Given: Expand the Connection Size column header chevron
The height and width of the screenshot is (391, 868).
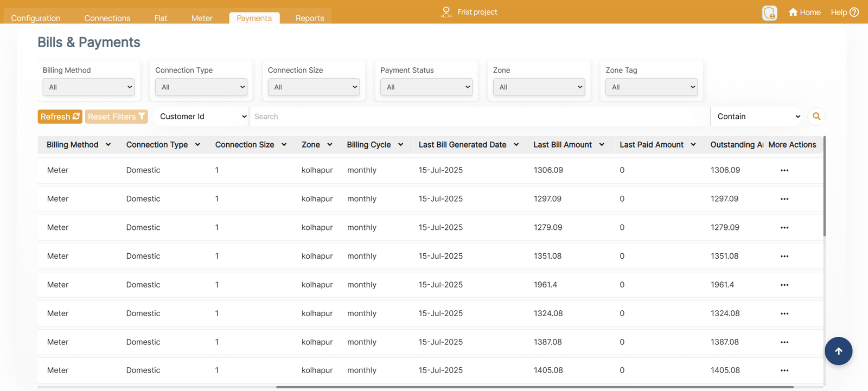Looking at the screenshot, I should [284, 145].
